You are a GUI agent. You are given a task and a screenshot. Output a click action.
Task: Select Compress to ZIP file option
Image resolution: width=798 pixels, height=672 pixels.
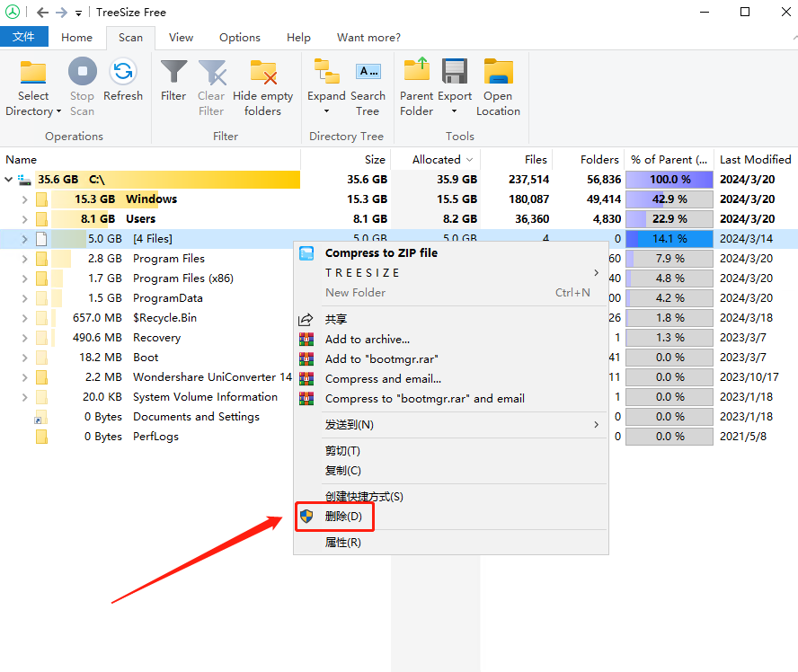pos(381,253)
